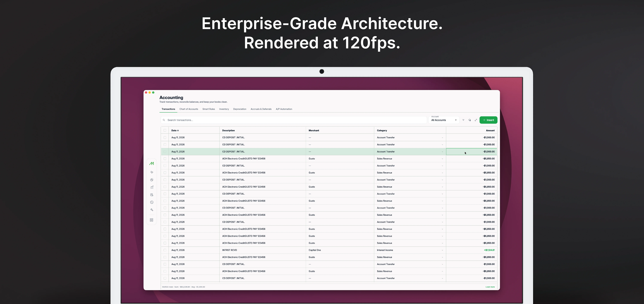
Task: Open the Depreciation tab
Action: 240,109
